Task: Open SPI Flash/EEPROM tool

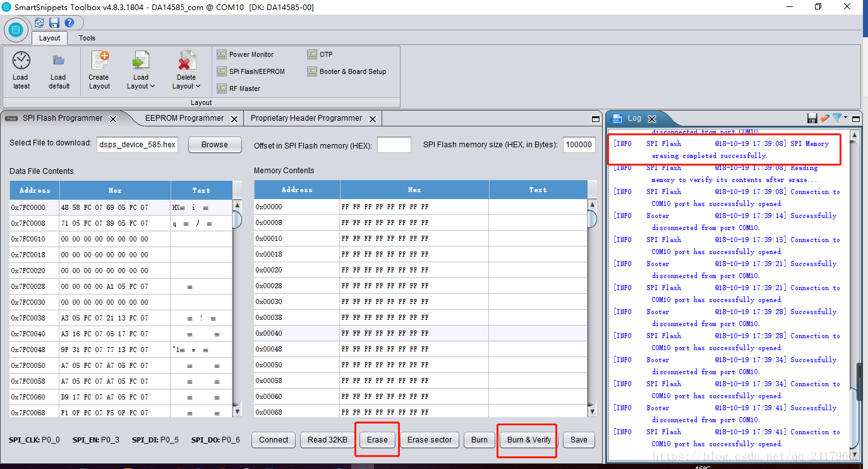Action: [x=251, y=71]
